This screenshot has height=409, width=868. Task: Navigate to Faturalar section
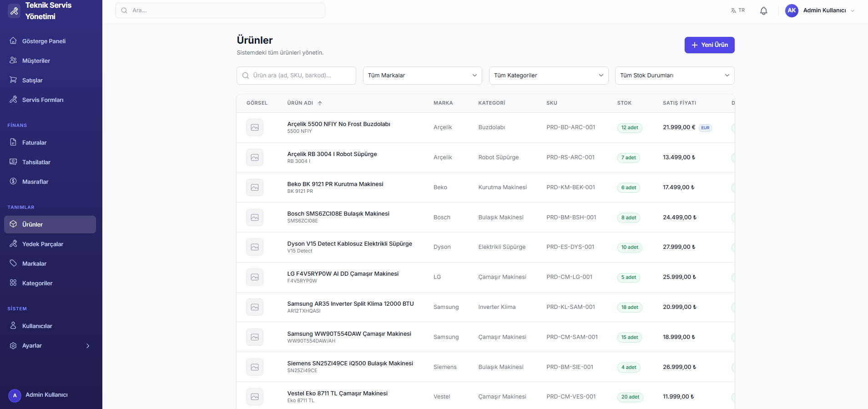pyautogui.click(x=34, y=142)
